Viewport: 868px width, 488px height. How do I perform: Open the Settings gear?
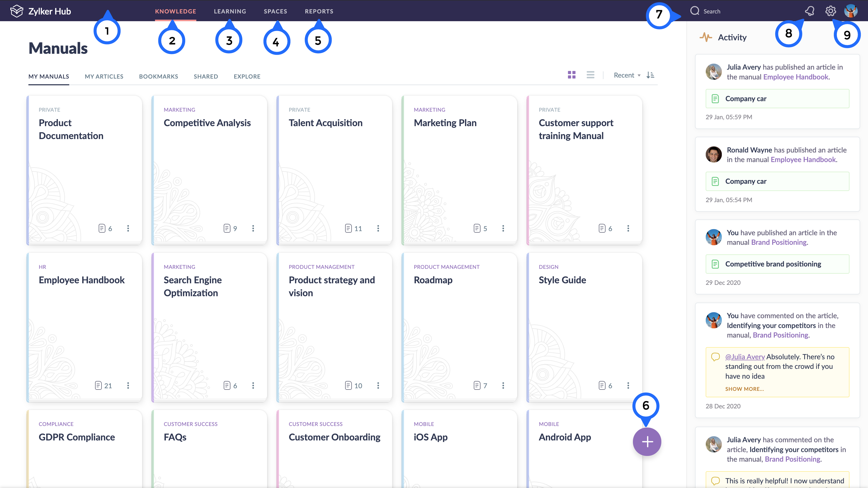coord(831,11)
